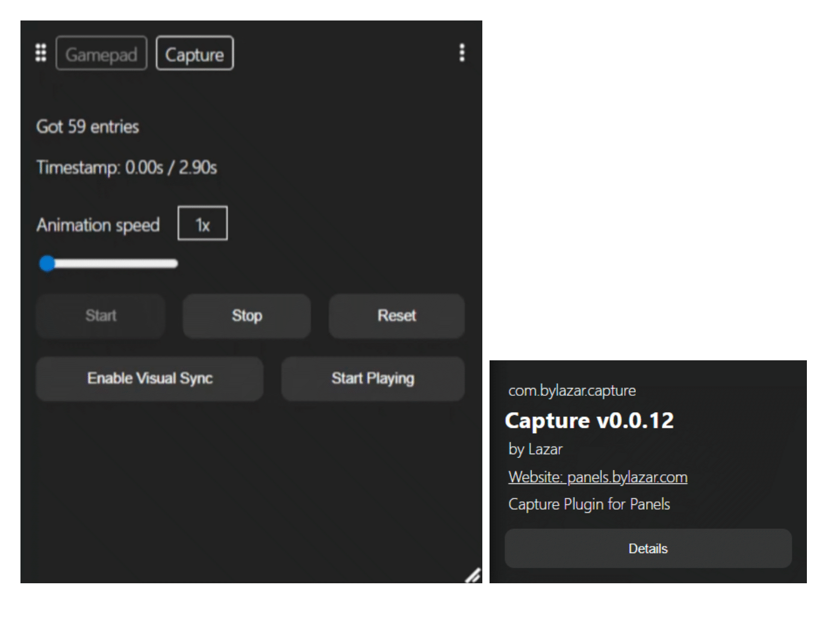Image resolution: width=840 pixels, height=617 pixels.
Task: Click the 1x animation speed field
Action: [x=202, y=224]
